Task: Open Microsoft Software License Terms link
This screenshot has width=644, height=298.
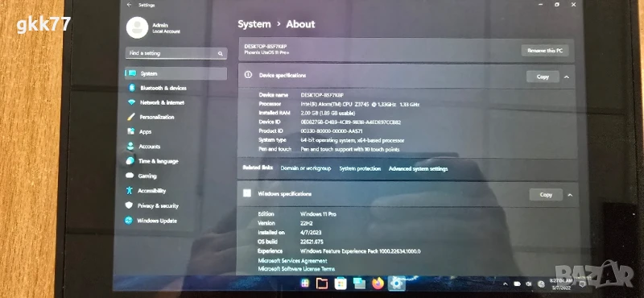Action: (296, 269)
